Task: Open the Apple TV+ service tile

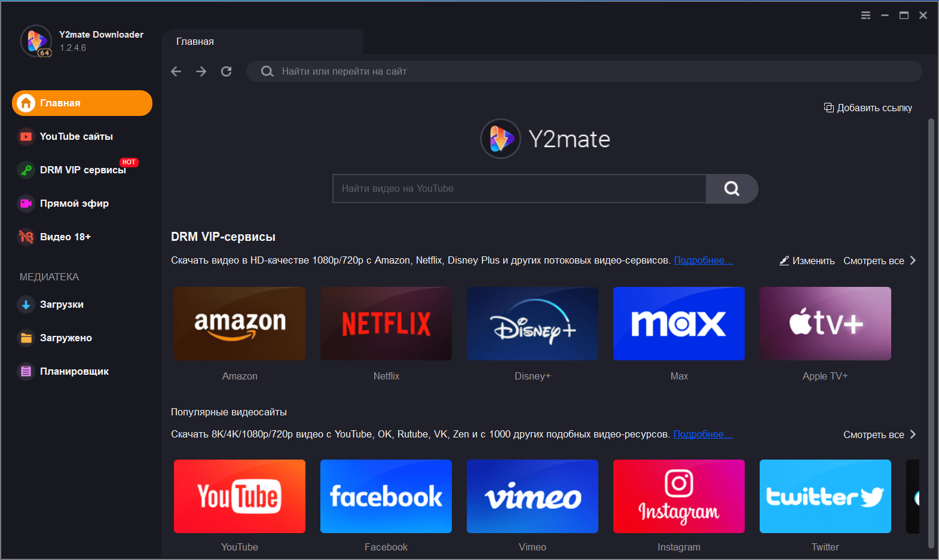Action: click(x=825, y=324)
